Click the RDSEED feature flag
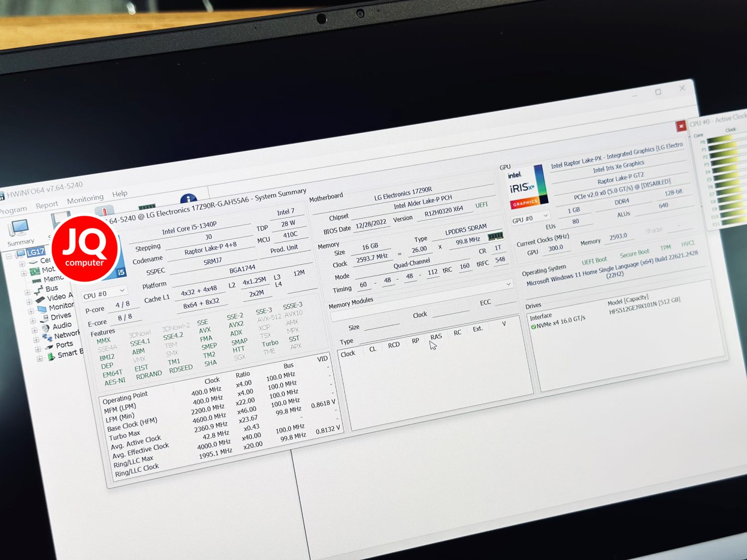Image resolution: width=747 pixels, height=560 pixels. pos(181,369)
